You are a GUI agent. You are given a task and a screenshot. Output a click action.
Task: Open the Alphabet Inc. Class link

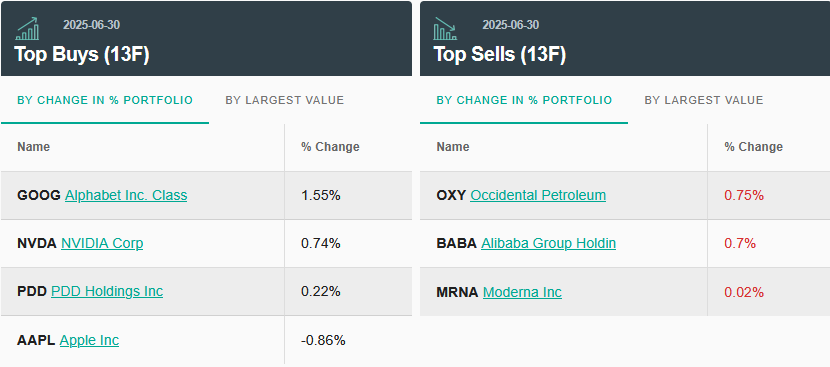coord(126,195)
